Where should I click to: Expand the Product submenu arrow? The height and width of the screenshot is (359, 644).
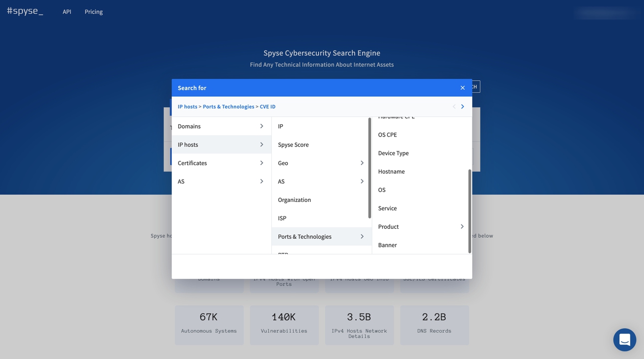coord(462,226)
